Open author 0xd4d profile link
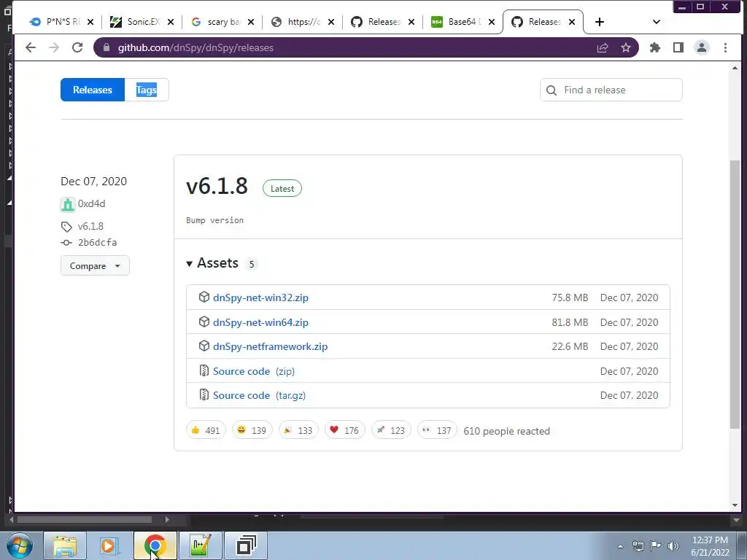This screenshot has width=747, height=560. (x=91, y=204)
